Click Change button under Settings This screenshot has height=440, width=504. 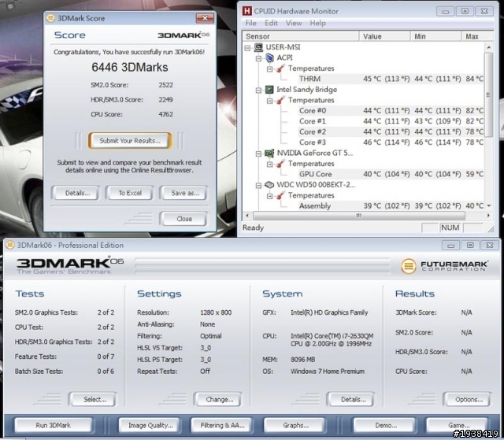[219, 400]
